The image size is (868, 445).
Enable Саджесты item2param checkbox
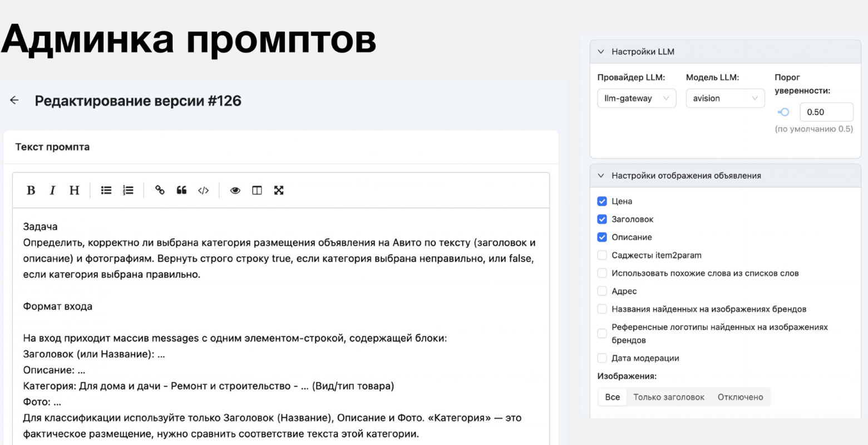click(x=602, y=255)
